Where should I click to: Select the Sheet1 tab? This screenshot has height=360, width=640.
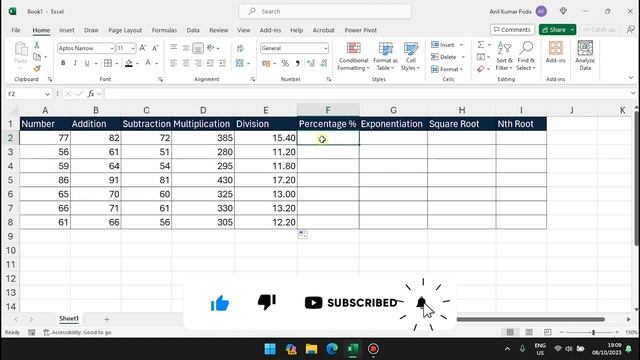pos(69,319)
